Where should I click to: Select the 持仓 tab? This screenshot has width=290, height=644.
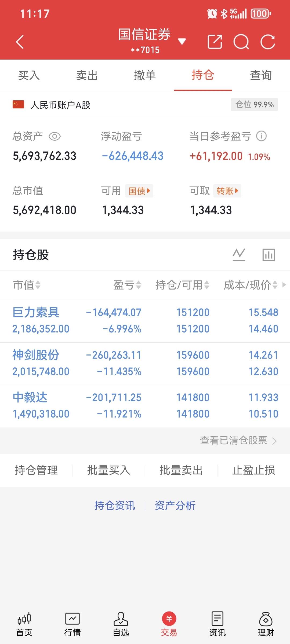[x=203, y=75]
